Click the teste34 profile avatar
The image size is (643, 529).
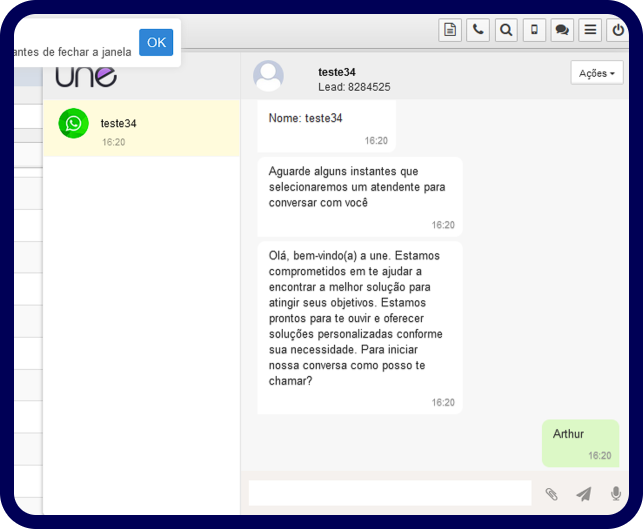(268, 76)
